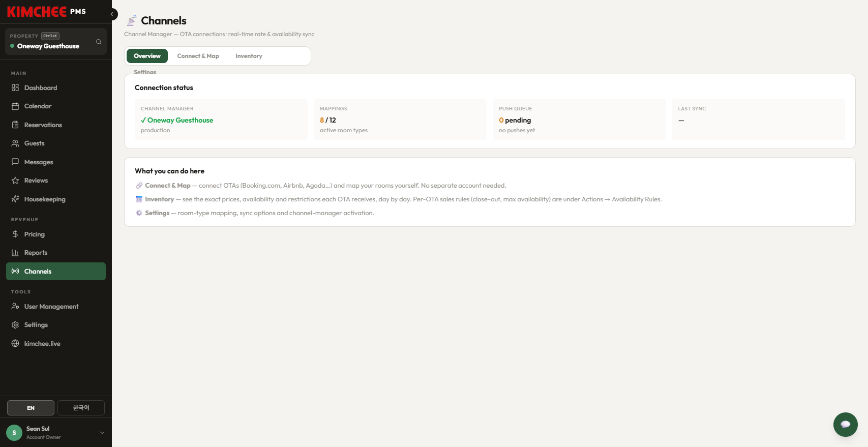868x447 pixels.
Task: Switch language to EN
Action: (x=31, y=408)
